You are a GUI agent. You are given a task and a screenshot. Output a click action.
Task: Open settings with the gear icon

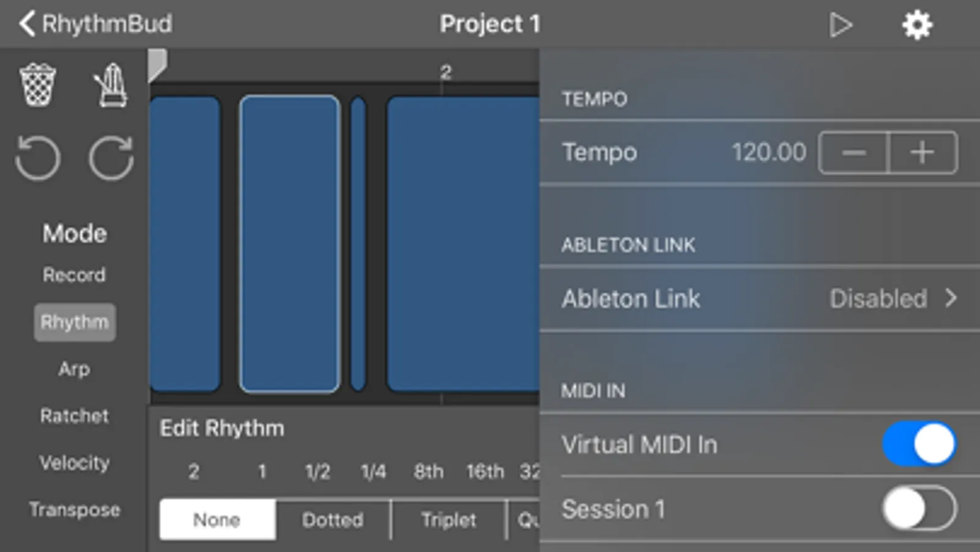917,25
